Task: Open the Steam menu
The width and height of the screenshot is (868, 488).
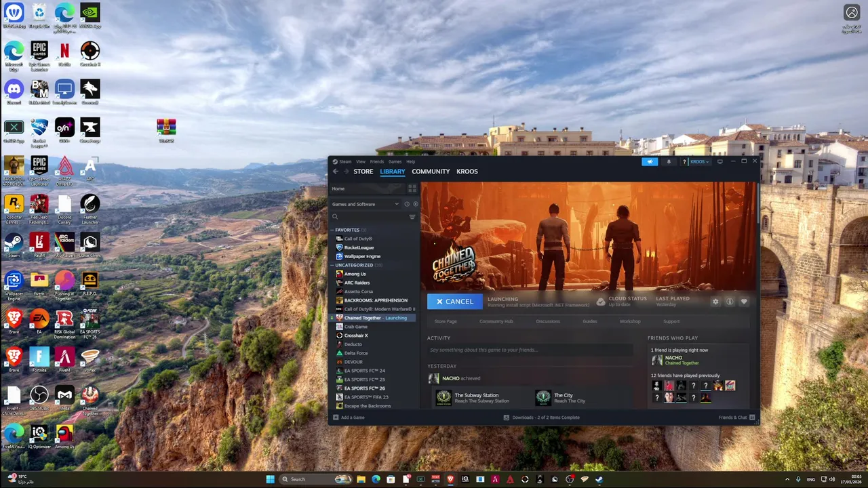Action: 345,161
